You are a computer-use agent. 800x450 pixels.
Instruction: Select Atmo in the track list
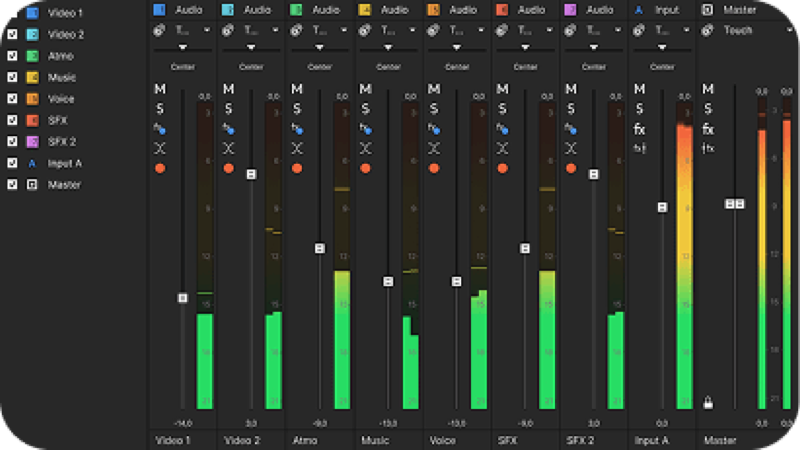[x=61, y=56]
